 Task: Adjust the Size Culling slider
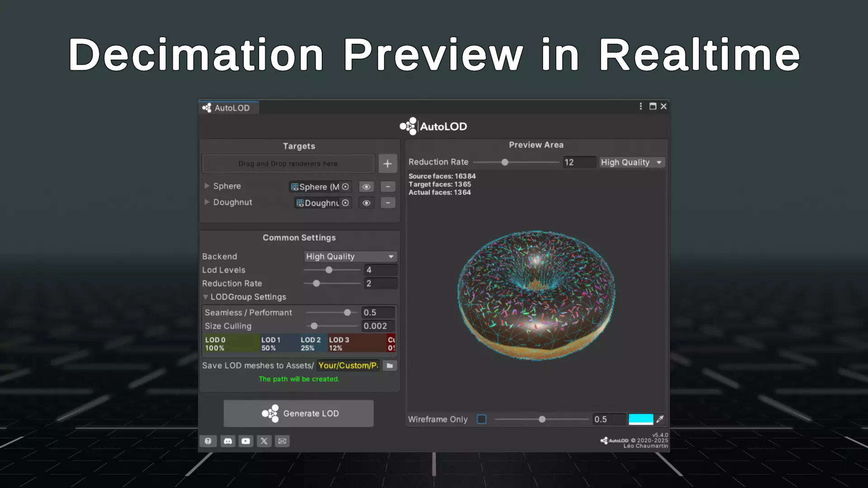[x=332, y=326]
